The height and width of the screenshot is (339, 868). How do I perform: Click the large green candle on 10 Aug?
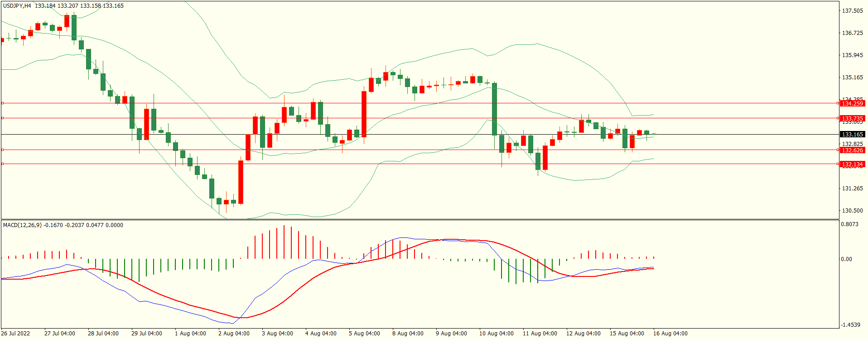tap(494, 109)
